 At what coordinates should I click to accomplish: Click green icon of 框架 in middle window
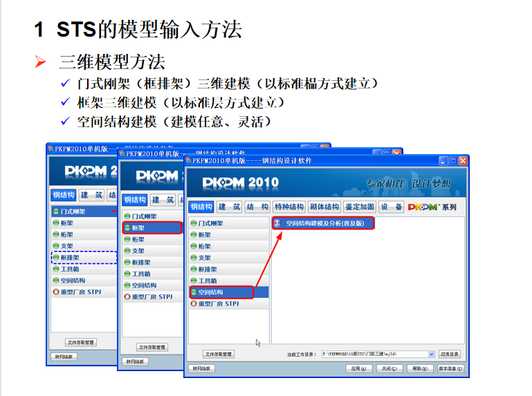click(x=127, y=227)
